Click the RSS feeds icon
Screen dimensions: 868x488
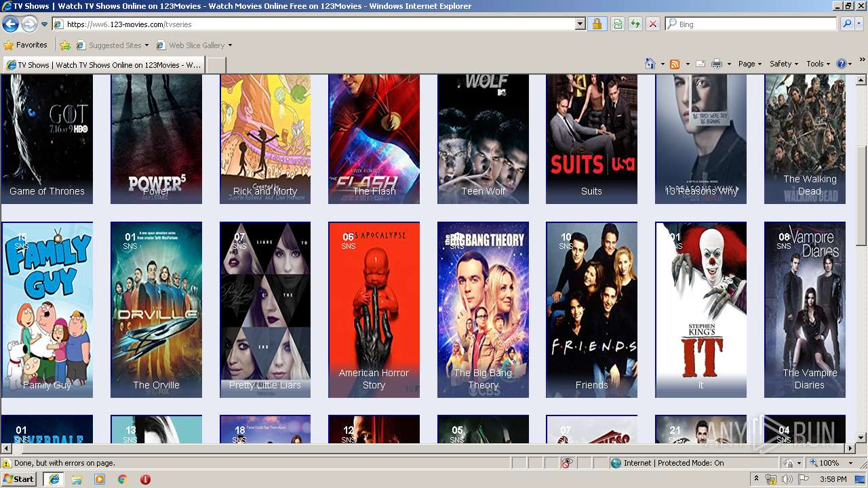click(675, 64)
